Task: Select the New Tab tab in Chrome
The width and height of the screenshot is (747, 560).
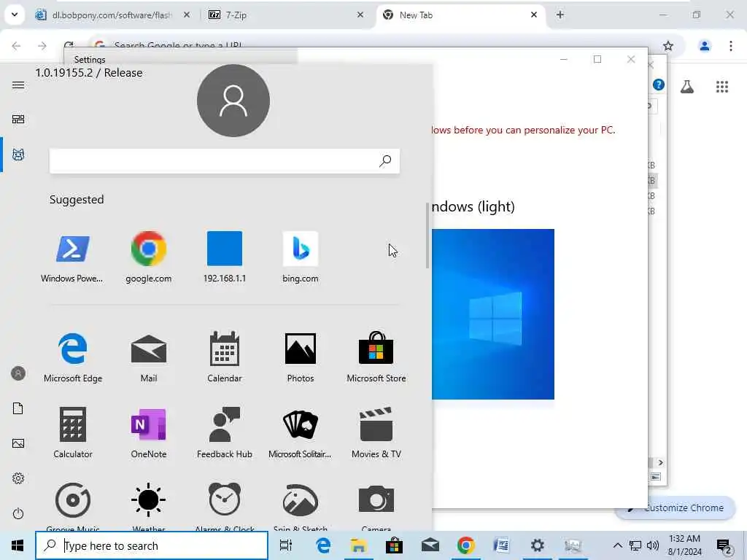Action: coord(460,15)
